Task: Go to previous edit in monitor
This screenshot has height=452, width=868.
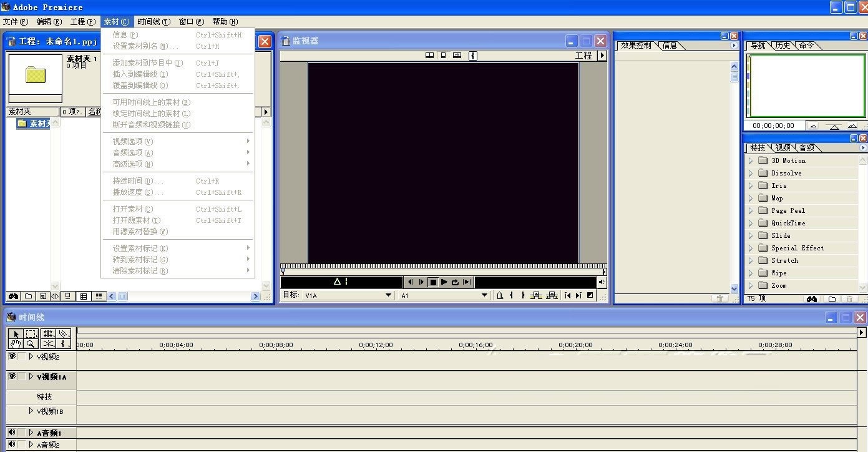Action: pyautogui.click(x=567, y=295)
